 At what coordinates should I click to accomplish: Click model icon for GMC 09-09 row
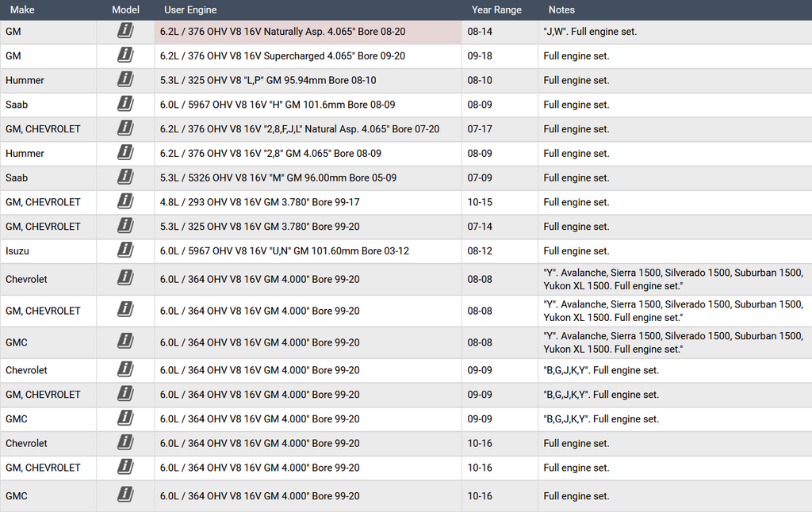click(x=125, y=418)
